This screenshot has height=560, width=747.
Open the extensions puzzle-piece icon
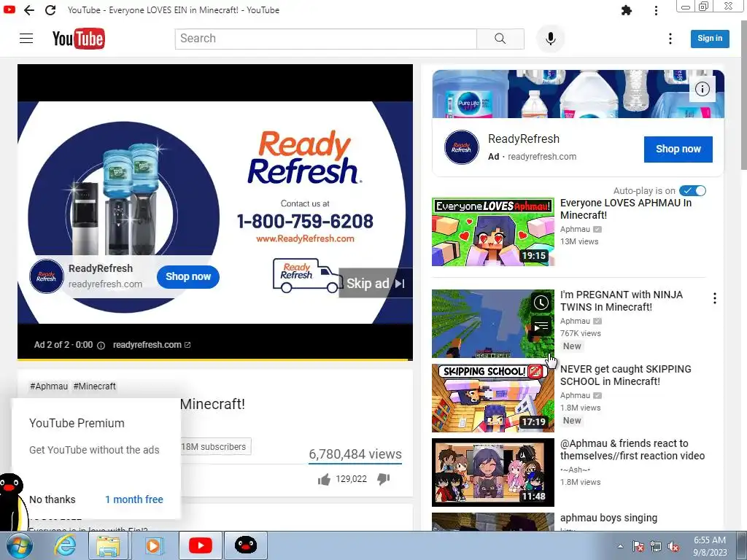[x=627, y=10]
